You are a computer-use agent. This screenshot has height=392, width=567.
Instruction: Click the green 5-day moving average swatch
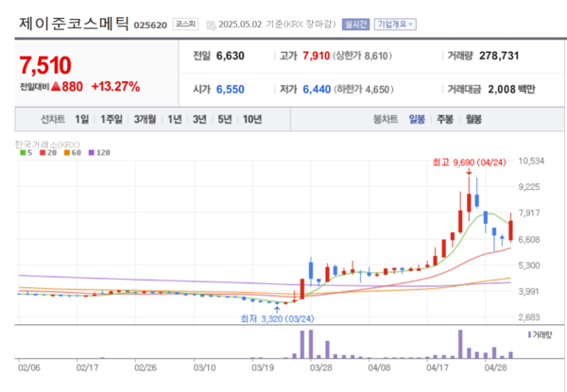click(x=23, y=153)
